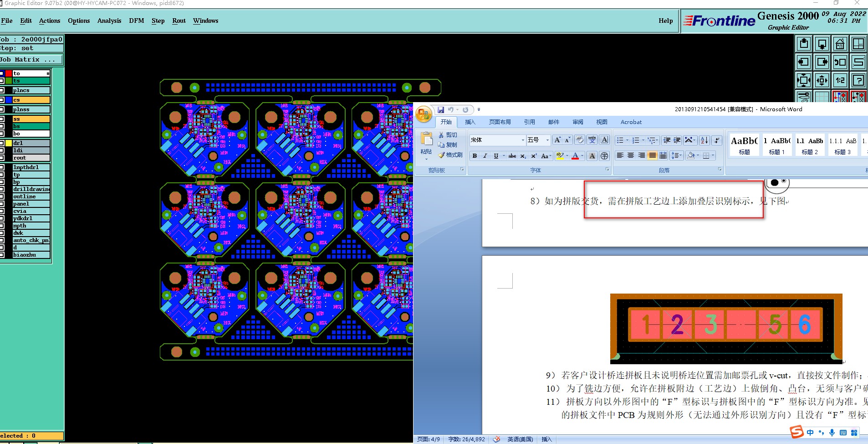Open the Actions menu in Genesis
This screenshot has height=444, width=868.
click(50, 21)
